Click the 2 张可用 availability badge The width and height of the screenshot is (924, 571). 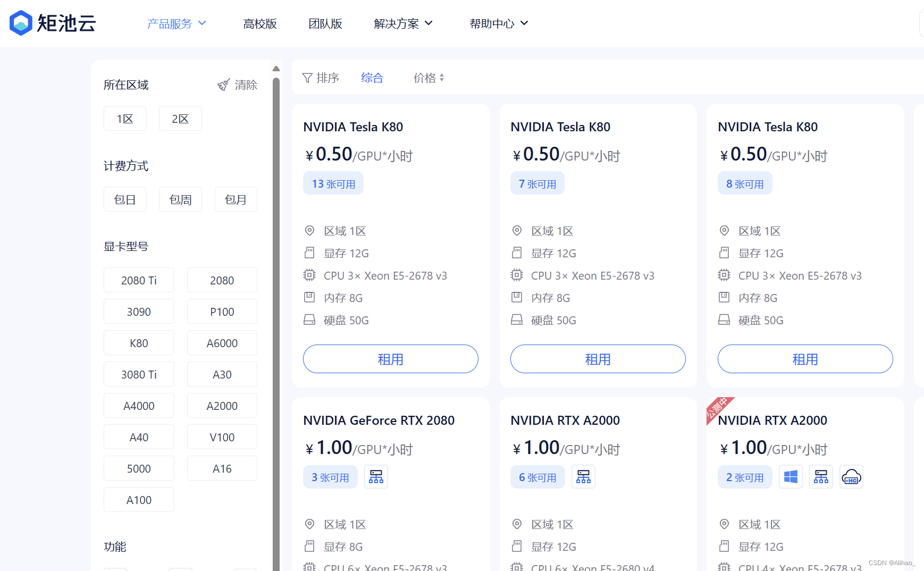(745, 477)
